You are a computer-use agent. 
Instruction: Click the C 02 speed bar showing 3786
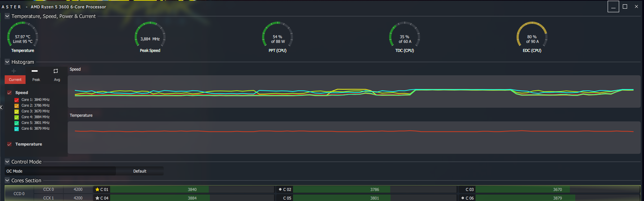[x=375, y=189]
